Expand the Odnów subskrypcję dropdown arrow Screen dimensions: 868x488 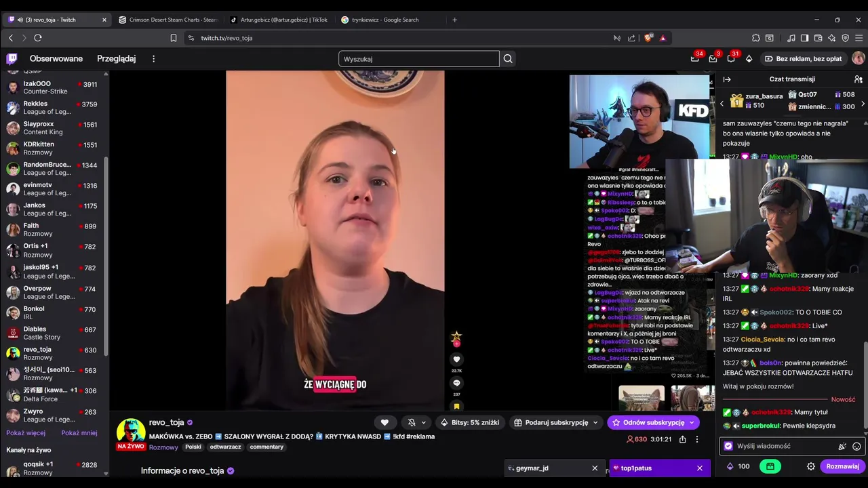click(x=692, y=422)
